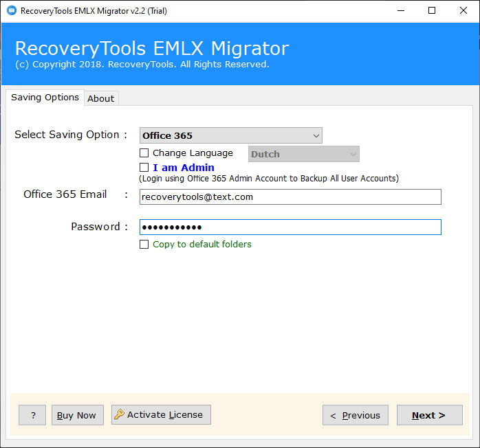This screenshot has height=448, width=480.
Task: Click the RecoveryTools app icon in title bar
Action: coord(12,11)
